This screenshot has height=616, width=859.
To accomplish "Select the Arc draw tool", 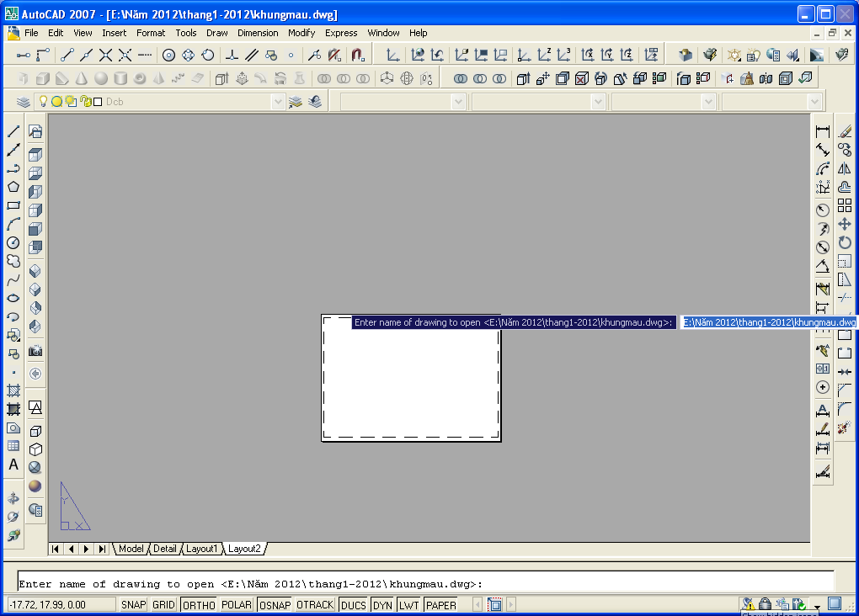I will pyautogui.click(x=13, y=224).
